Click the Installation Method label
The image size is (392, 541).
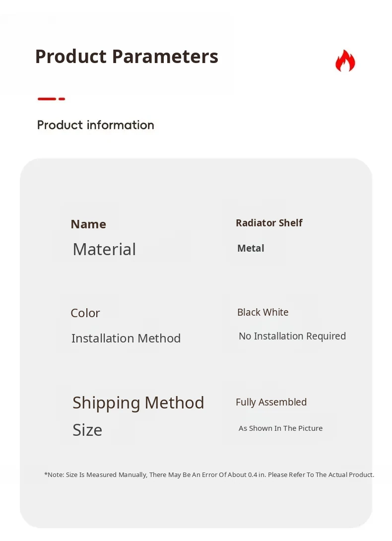126,338
